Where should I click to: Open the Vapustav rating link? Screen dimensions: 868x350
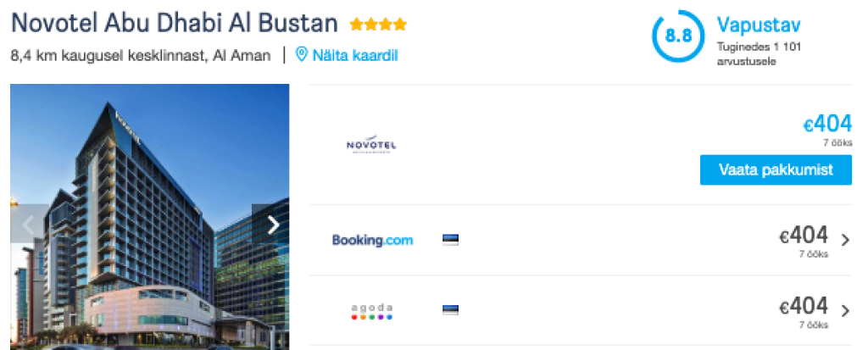[758, 25]
